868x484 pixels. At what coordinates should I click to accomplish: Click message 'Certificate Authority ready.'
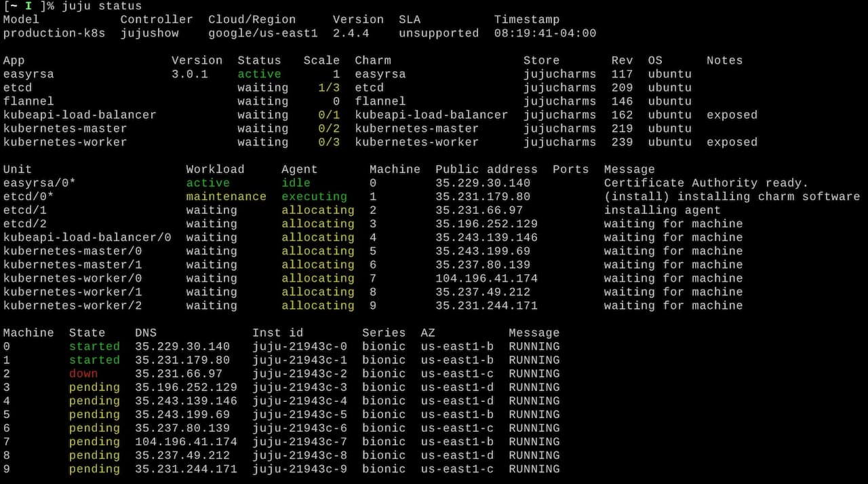pyautogui.click(x=707, y=183)
